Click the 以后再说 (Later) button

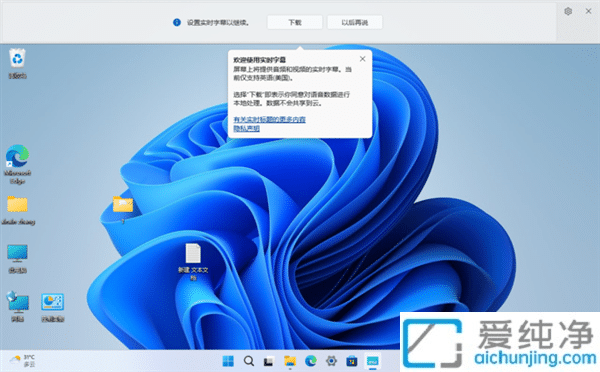click(355, 23)
